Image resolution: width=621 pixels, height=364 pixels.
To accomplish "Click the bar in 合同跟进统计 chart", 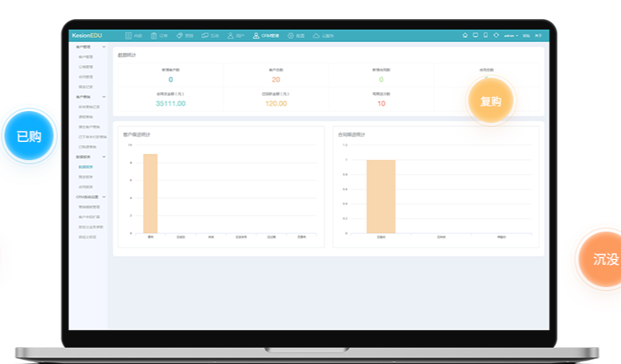I will point(380,197).
